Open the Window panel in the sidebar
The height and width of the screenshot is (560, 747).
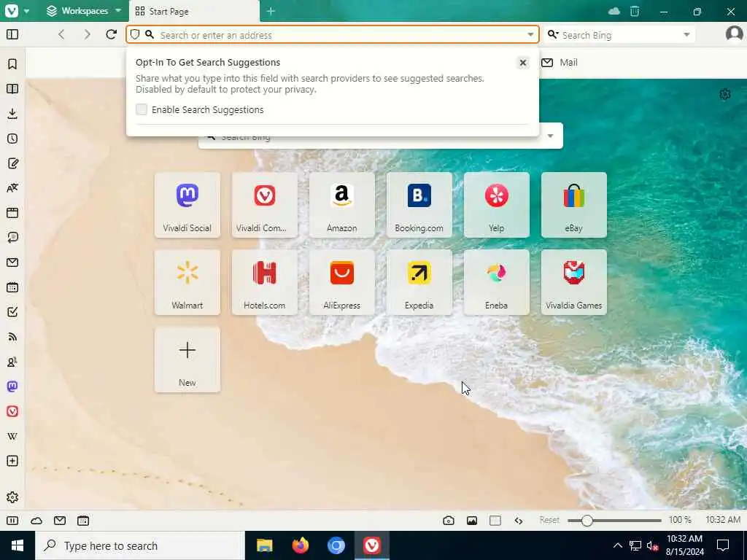(x=12, y=213)
